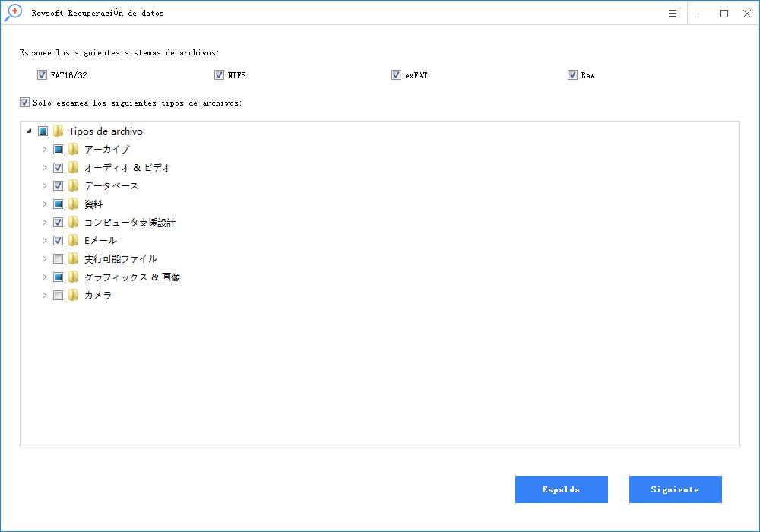
Task: Toggle the Raw checkbox
Action: coord(572,75)
